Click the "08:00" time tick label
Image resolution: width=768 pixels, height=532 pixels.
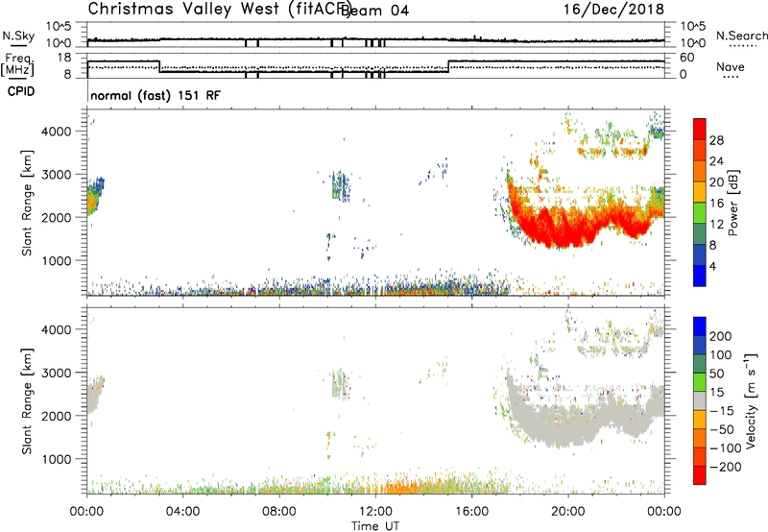[x=279, y=512]
